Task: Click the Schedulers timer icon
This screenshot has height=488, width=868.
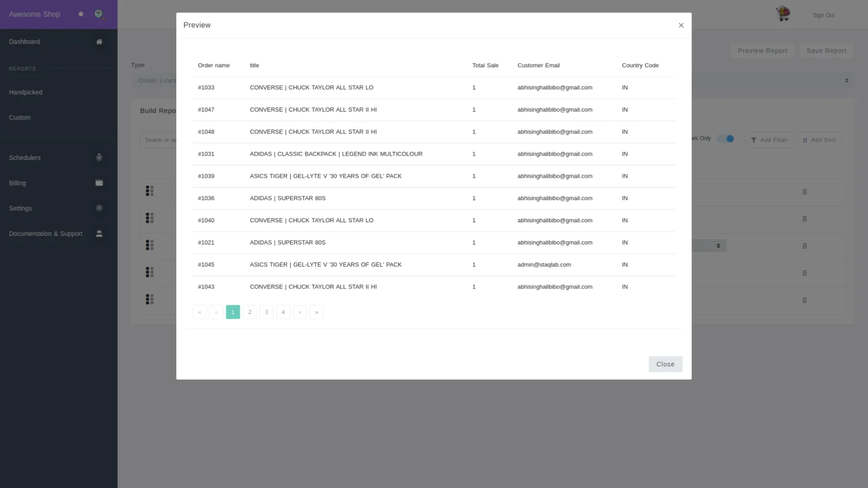Action: (99, 158)
